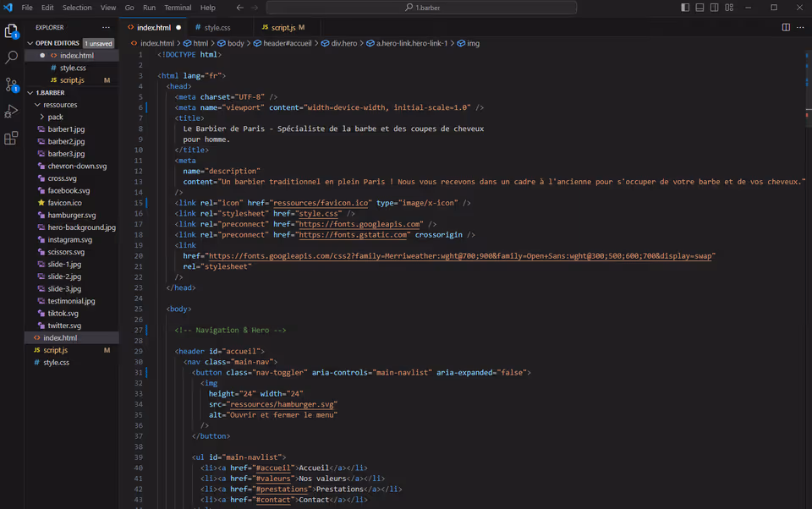Open the Customize Layout icon

point(729,7)
